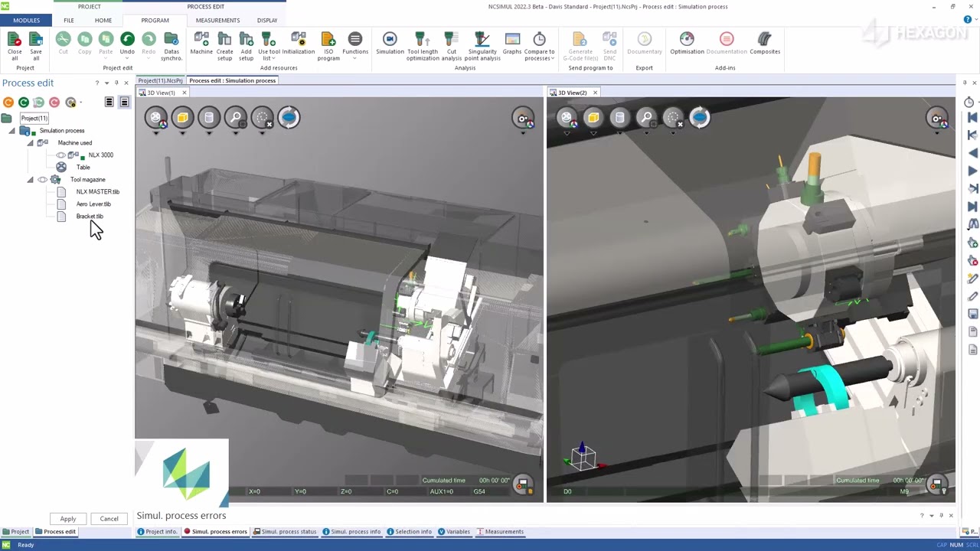
Task: Open the Composites add-in
Action: tap(765, 44)
